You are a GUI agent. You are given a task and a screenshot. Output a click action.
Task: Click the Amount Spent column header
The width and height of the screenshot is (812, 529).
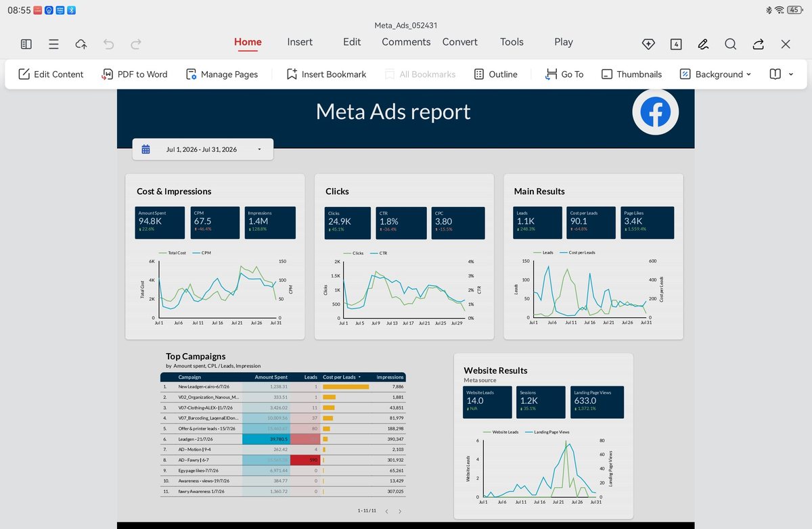(x=271, y=377)
